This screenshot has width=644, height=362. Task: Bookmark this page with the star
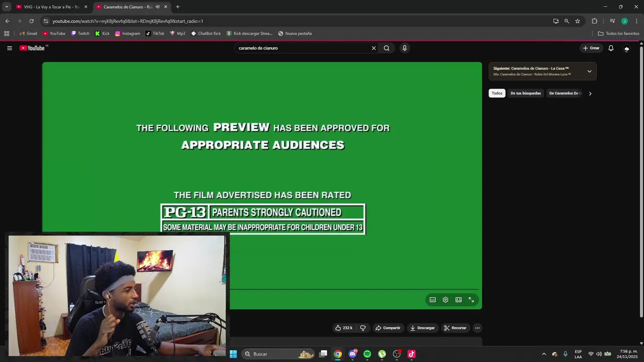tap(578, 21)
